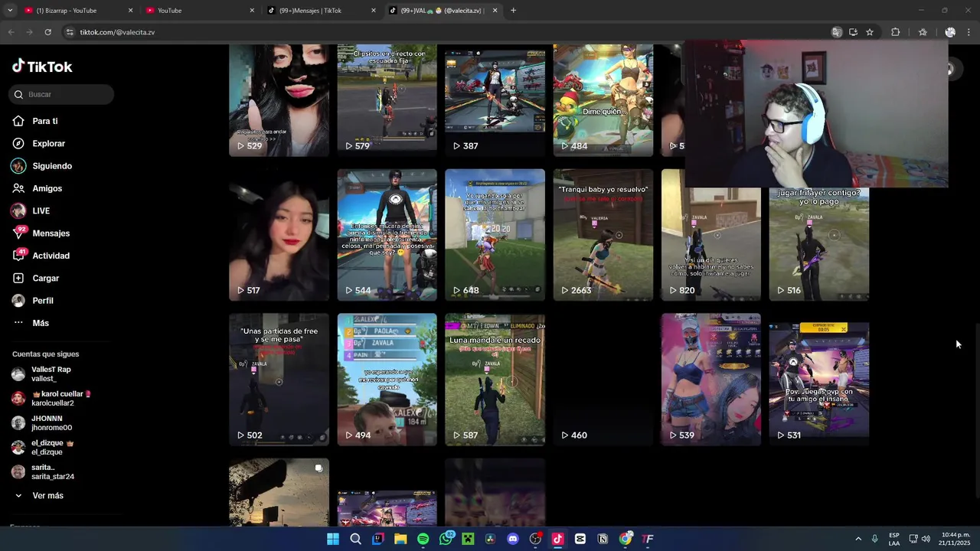The height and width of the screenshot is (551, 980).
Task: Open Vallest Rap account
Action: click(x=51, y=374)
